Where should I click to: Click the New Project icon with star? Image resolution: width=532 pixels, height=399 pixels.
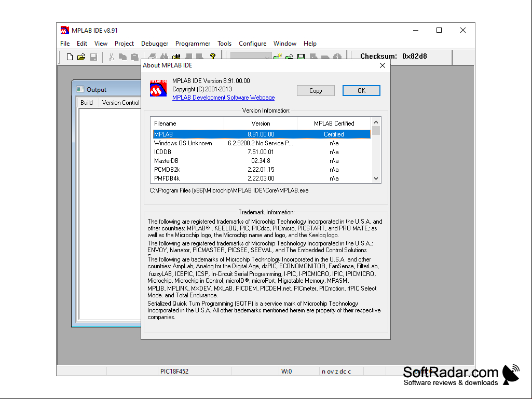point(278,57)
